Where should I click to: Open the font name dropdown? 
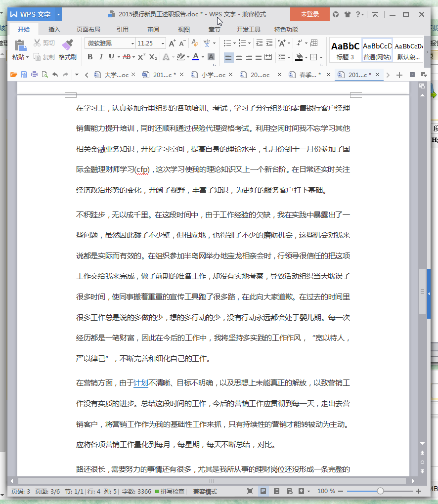point(132,43)
